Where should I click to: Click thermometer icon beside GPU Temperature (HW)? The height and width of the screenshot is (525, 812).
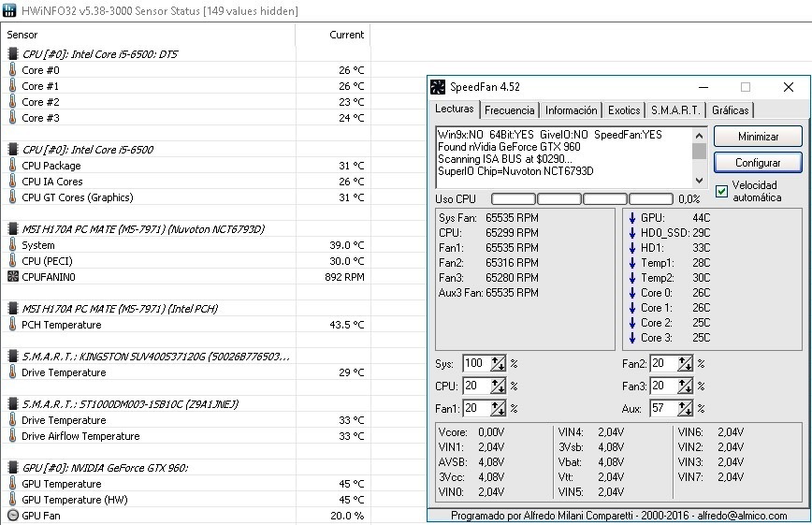point(13,500)
